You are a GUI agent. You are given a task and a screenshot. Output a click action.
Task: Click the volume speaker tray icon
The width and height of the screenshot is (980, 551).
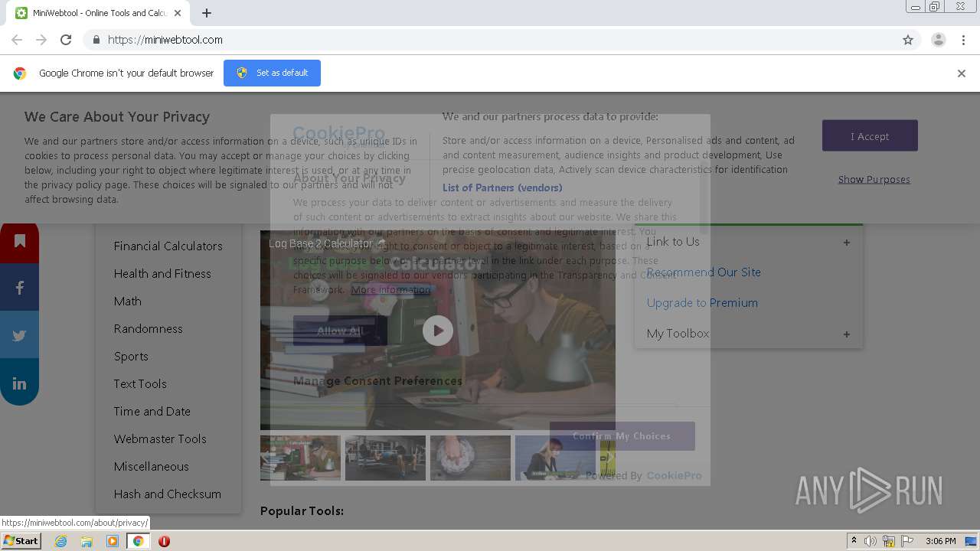tap(871, 541)
